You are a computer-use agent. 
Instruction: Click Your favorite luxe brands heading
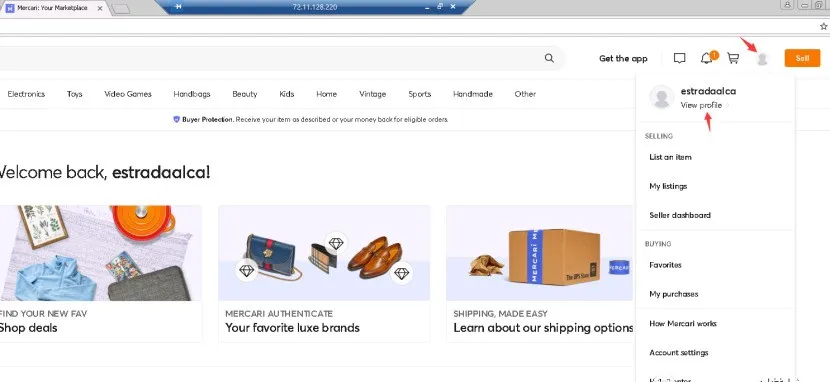coord(292,328)
